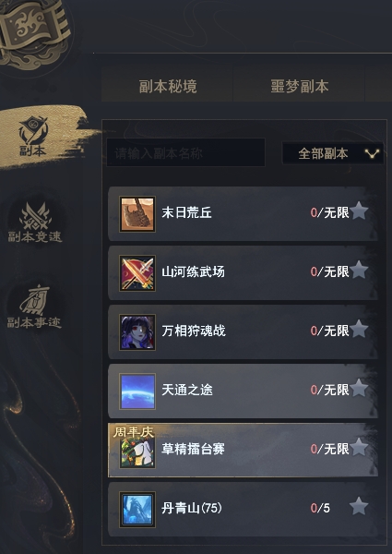Click the chevron arrow beside 全部副本
The image size is (392, 554).
tap(372, 153)
